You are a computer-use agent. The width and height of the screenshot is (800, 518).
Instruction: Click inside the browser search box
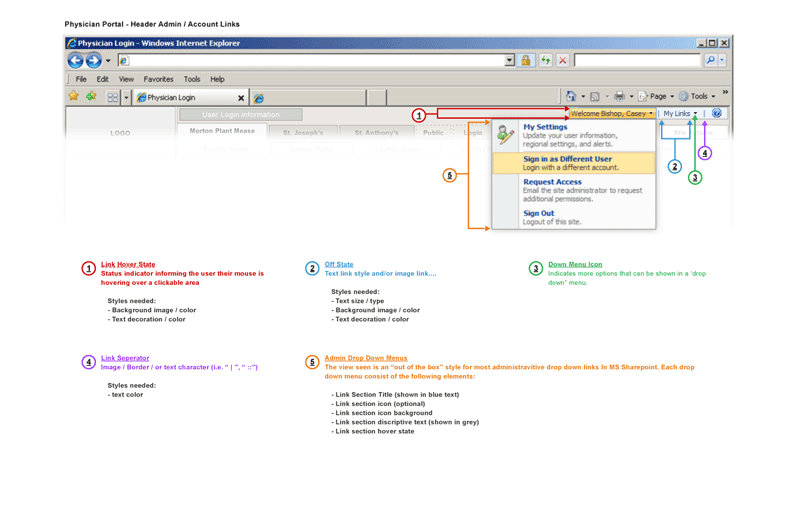coord(637,61)
